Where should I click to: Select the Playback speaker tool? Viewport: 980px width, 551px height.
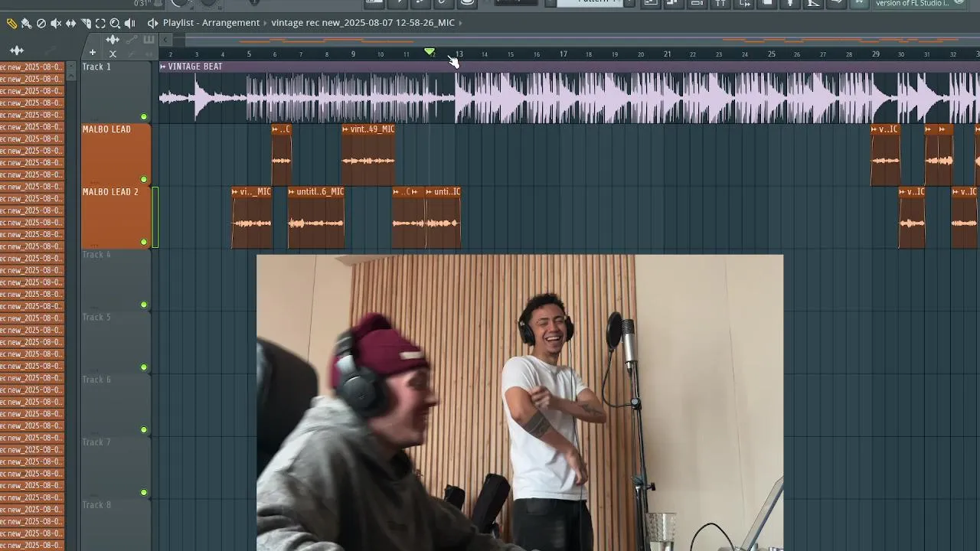(x=130, y=23)
